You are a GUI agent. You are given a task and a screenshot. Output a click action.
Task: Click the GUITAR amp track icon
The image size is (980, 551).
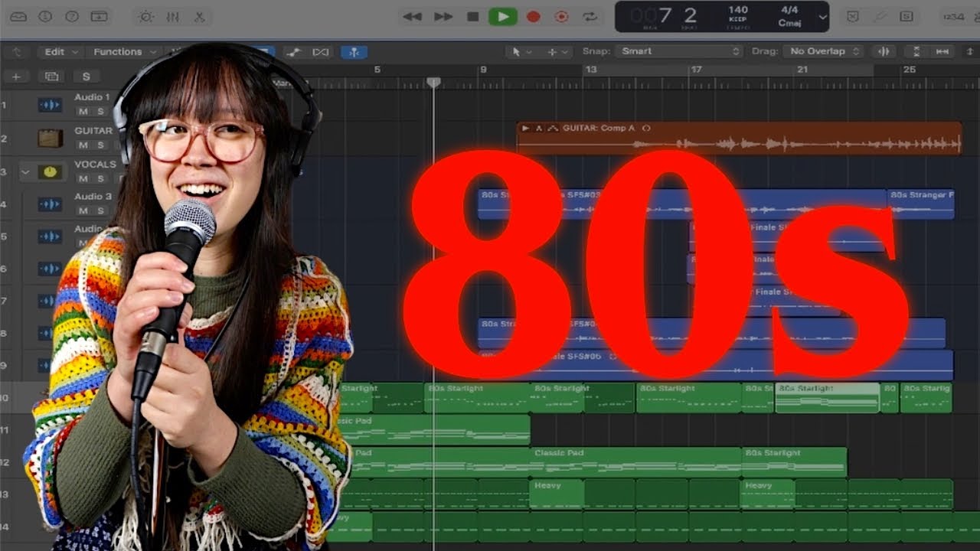click(x=51, y=139)
